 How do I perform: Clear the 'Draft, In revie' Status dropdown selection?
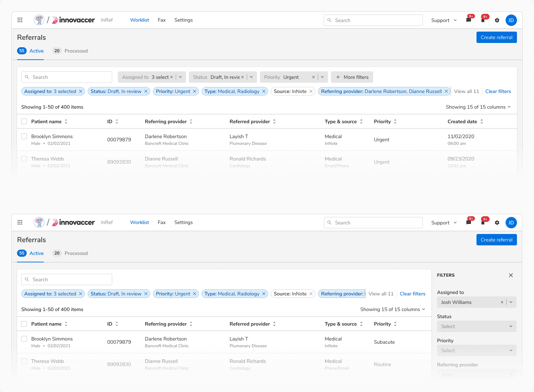(x=243, y=77)
